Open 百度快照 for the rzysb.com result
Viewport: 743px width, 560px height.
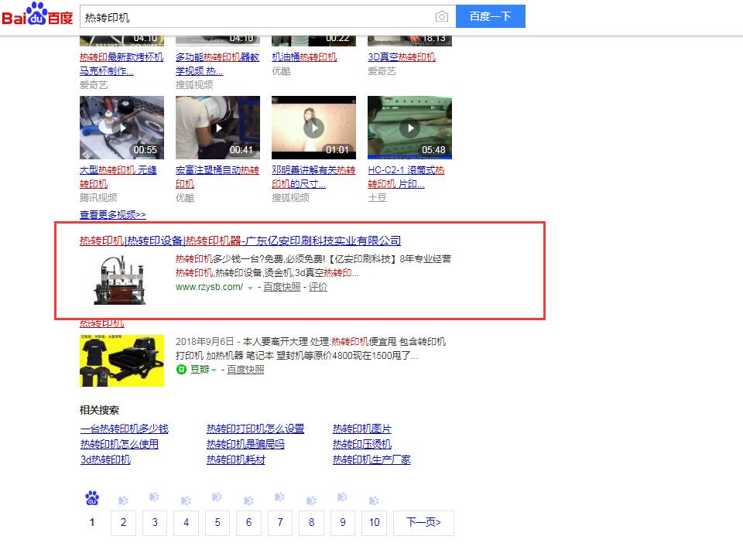pyautogui.click(x=282, y=287)
